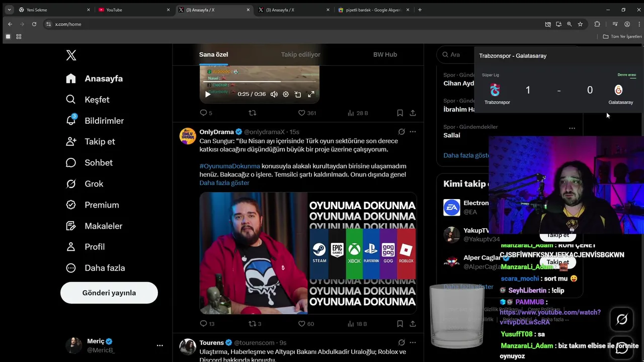
Task: Click the @onlydramaX handle
Action: [264, 132]
